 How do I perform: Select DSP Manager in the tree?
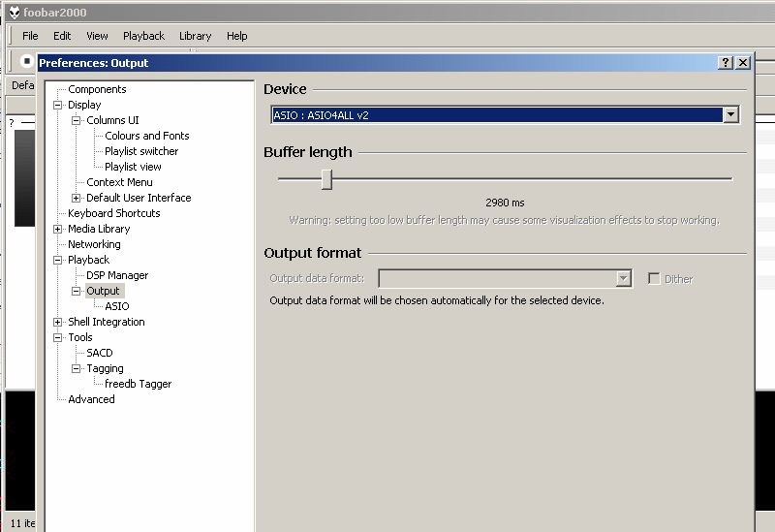pyautogui.click(x=117, y=275)
